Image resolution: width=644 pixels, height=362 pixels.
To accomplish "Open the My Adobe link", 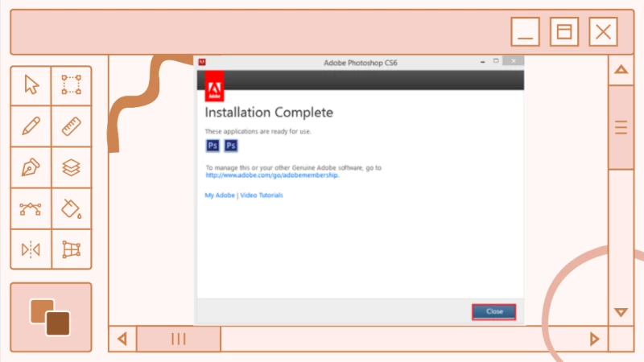I will pyautogui.click(x=220, y=195).
